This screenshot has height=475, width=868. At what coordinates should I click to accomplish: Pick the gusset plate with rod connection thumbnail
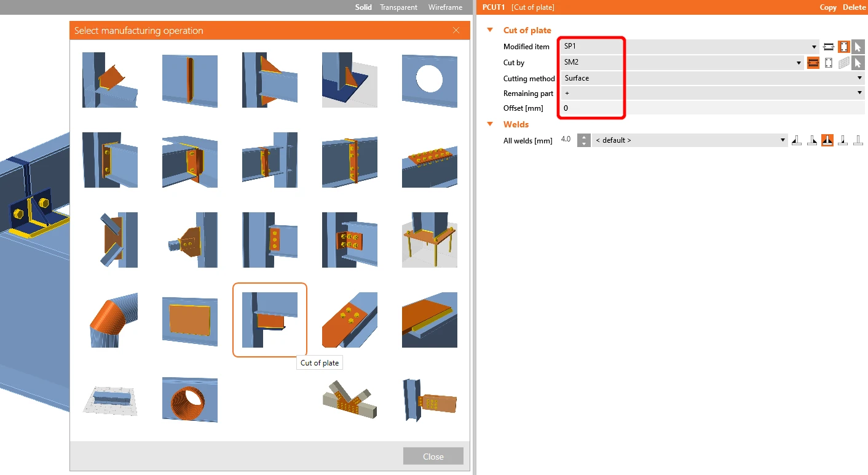click(190, 240)
